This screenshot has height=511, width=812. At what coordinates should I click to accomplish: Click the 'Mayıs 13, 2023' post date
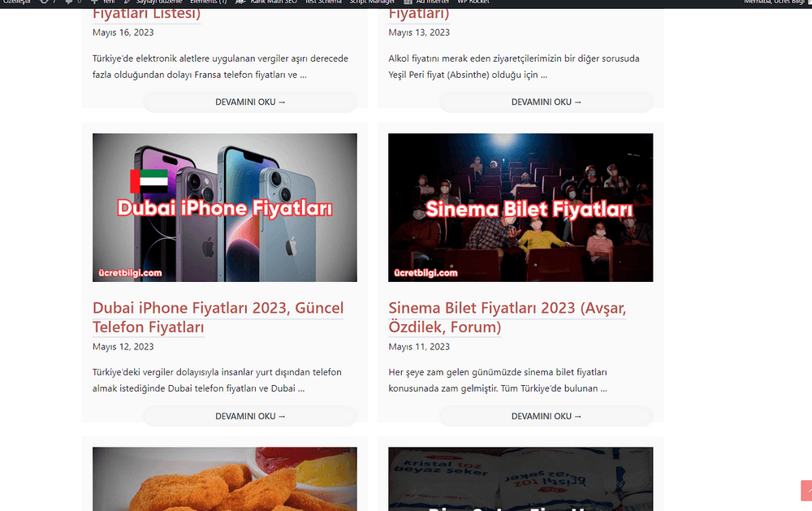click(419, 32)
